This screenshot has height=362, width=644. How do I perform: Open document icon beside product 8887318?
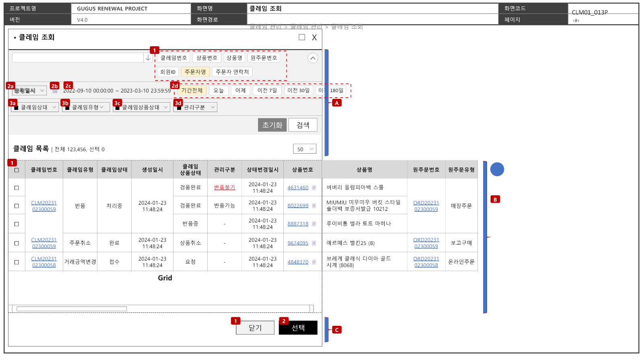(x=314, y=224)
